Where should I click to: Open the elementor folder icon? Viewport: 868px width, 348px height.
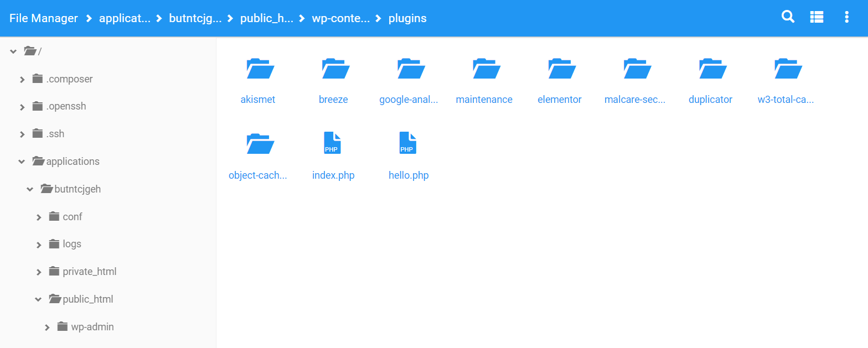[560, 69]
